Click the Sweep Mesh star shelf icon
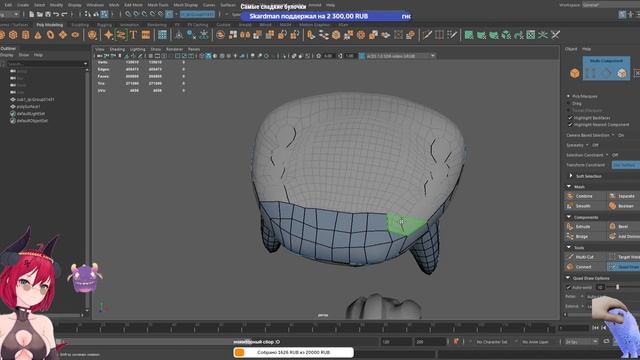Viewport: 640px width, 360px height. click(x=108, y=35)
